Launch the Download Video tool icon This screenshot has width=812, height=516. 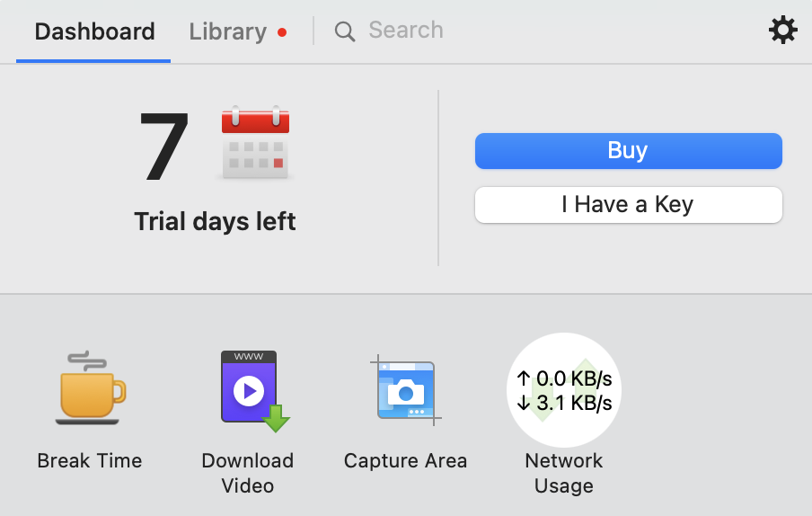(253, 390)
